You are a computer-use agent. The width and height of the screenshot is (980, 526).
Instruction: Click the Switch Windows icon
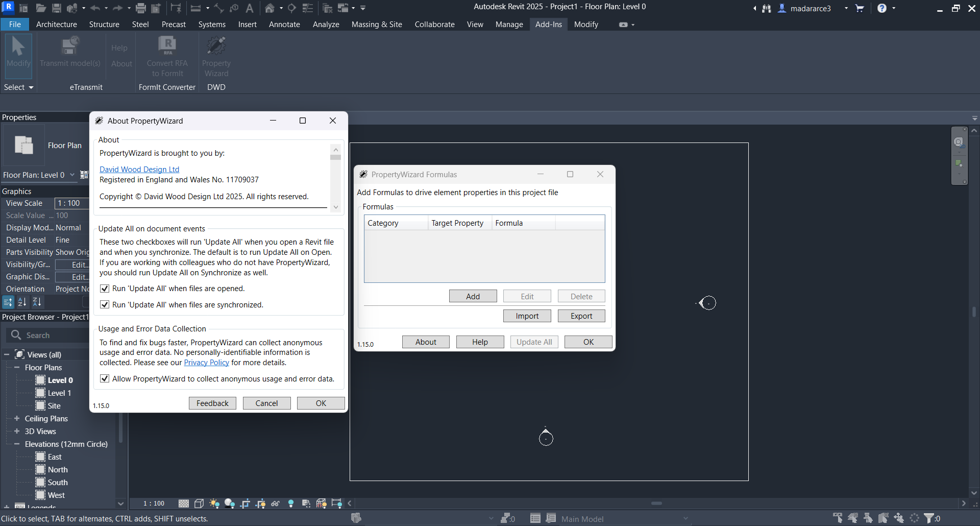[x=343, y=8]
